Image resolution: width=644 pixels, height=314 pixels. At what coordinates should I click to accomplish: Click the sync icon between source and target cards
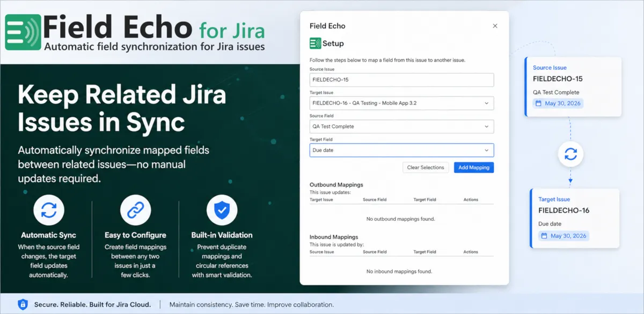(570, 154)
